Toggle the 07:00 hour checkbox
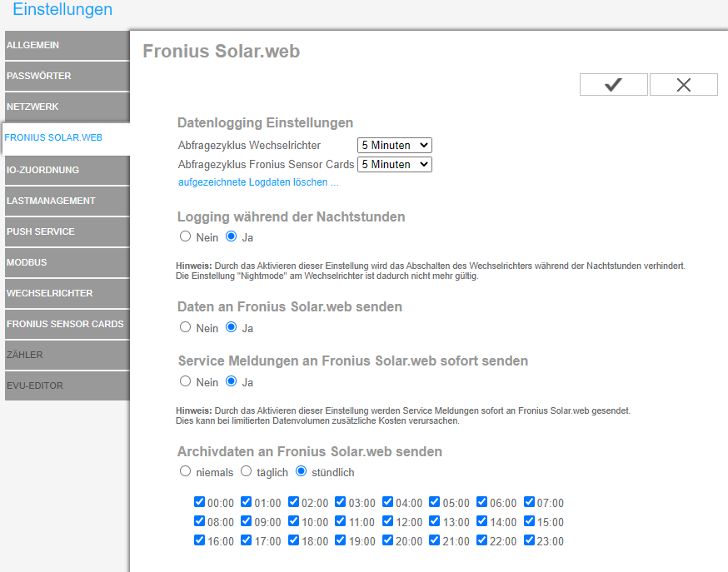728x572 pixels. click(529, 502)
